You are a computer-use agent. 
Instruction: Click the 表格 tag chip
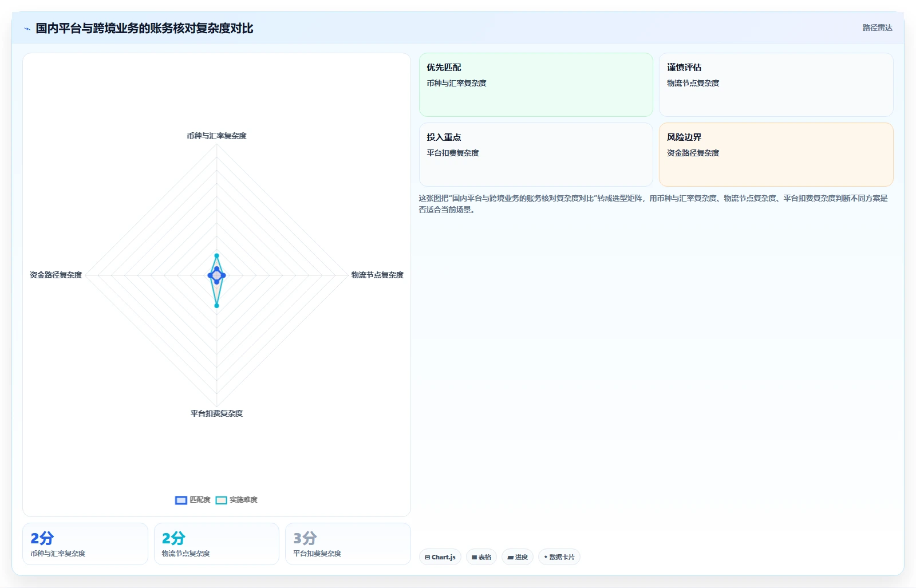[x=481, y=557]
